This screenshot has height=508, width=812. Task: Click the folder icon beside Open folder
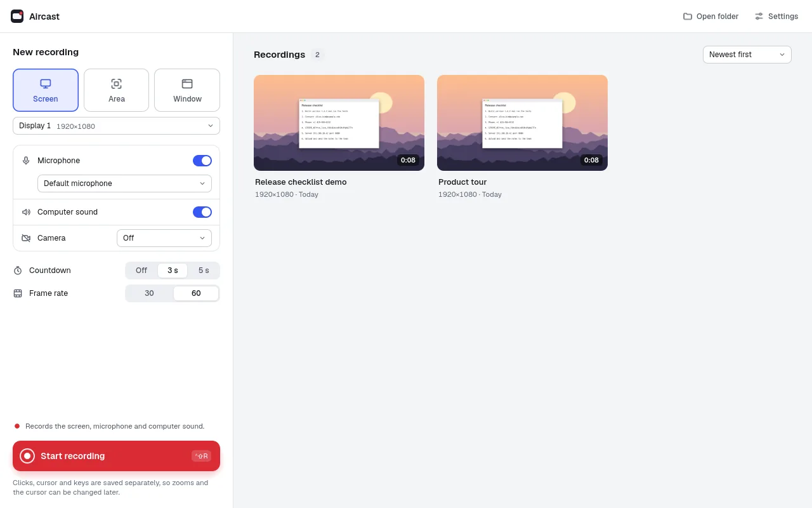point(688,17)
